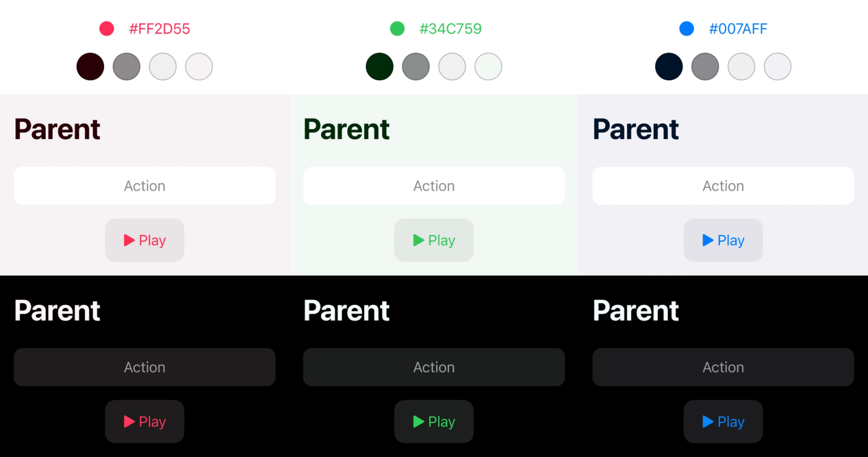Pick the dark maroon swatch under pink
Screen dimensions: 868x457
[x=90, y=67]
